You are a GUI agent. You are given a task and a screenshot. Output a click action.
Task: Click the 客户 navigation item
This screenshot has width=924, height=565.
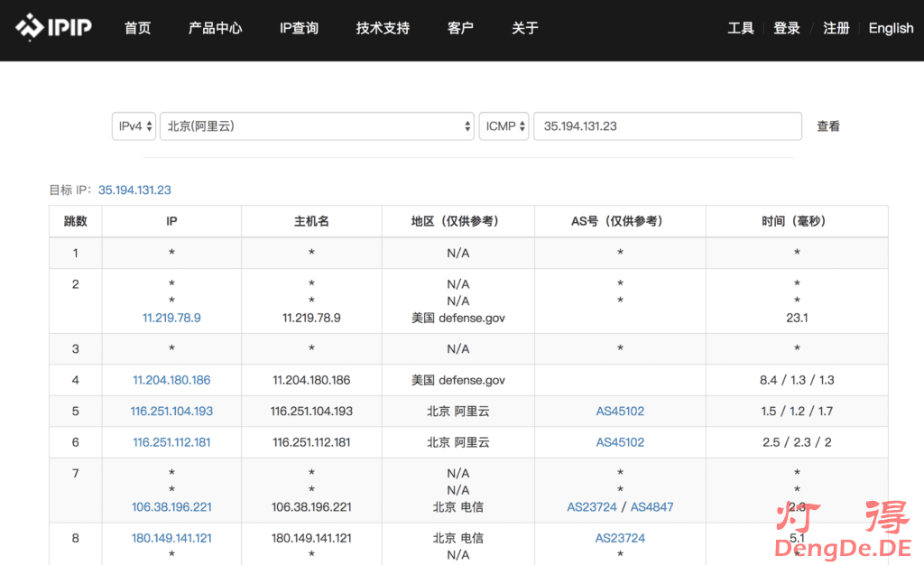460,28
